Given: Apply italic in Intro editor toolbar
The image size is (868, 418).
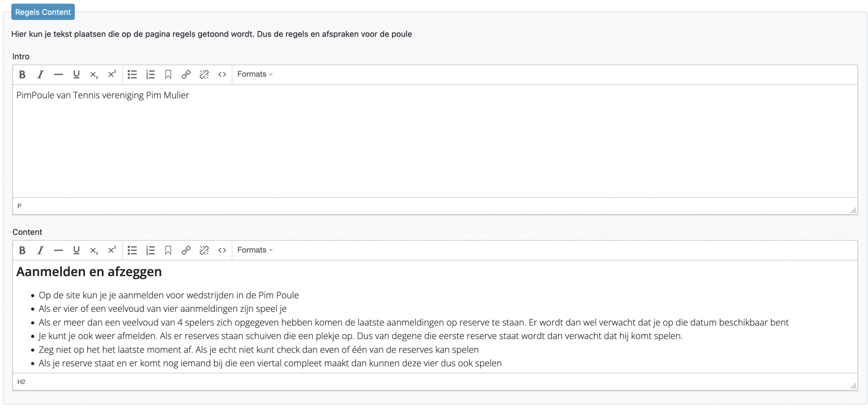Looking at the screenshot, I should tap(40, 75).
